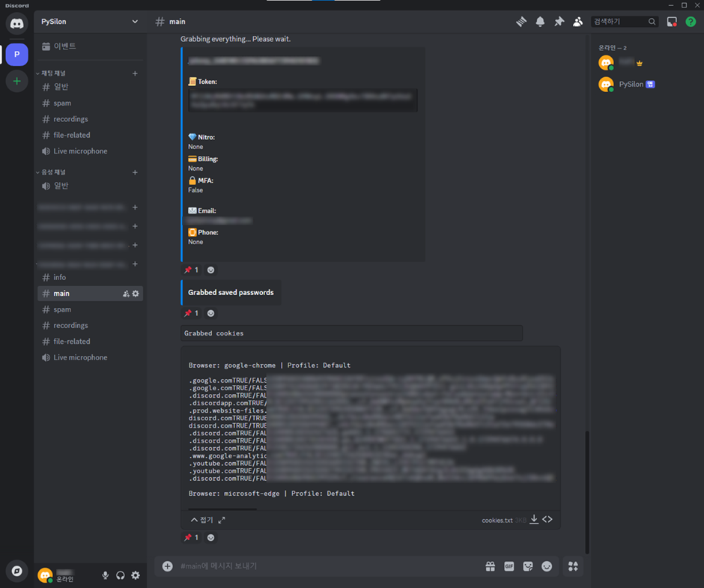The width and height of the screenshot is (704, 588).
Task: Click the chat scrollbar thumb
Action: 587,492
